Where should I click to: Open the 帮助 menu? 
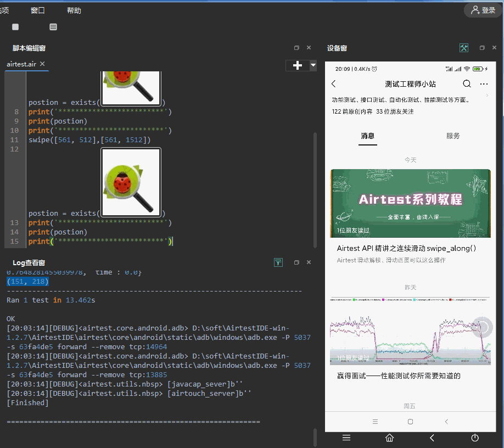(74, 10)
